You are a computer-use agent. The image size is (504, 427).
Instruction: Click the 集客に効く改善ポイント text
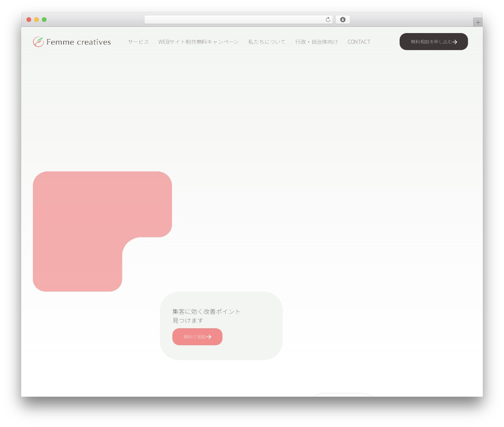coord(206,312)
